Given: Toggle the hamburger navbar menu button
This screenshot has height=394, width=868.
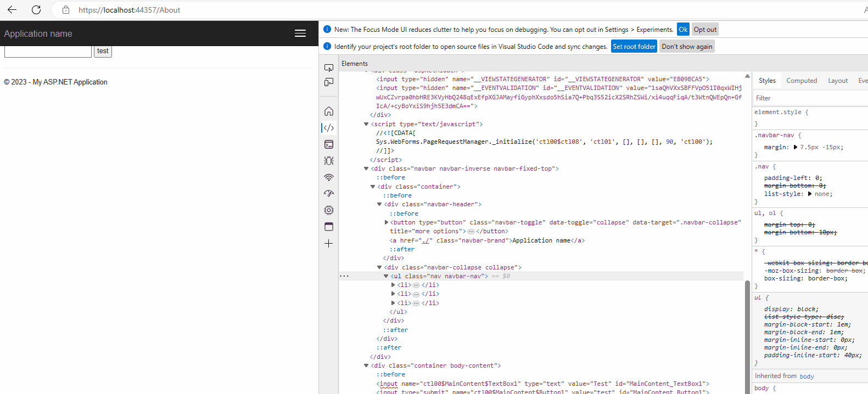Looking at the screenshot, I should [x=300, y=33].
